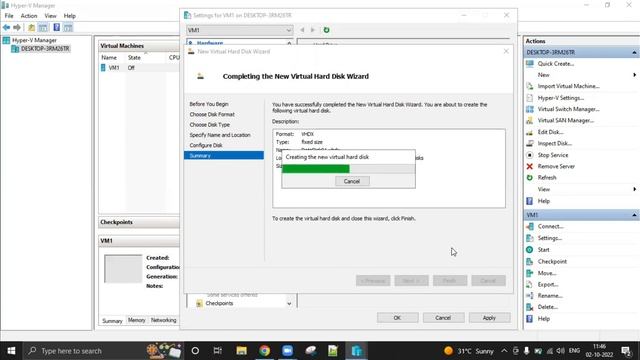Viewport: 640px width, 360px height.
Task: Switch to the Networking tab
Action: pyautogui.click(x=163, y=320)
